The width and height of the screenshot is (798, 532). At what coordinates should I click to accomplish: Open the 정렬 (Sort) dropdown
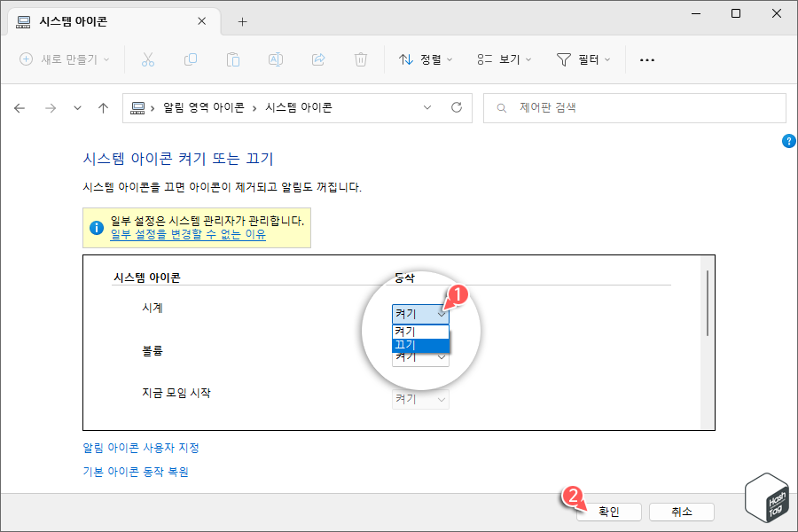[x=426, y=59]
